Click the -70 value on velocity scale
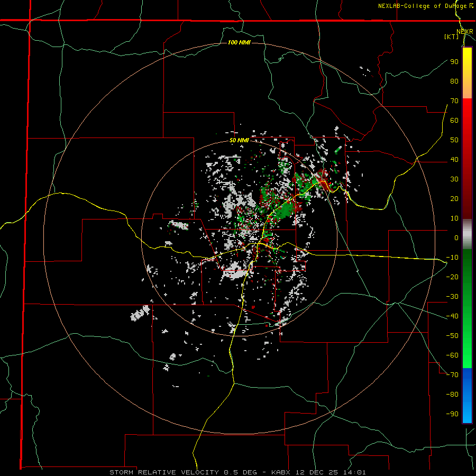This screenshot has height=476, width=476. [452, 374]
